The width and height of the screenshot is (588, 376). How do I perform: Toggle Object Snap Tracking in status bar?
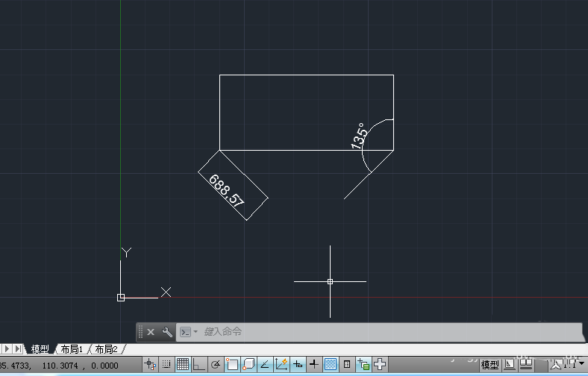pyautogui.click(x=265, y=364)
